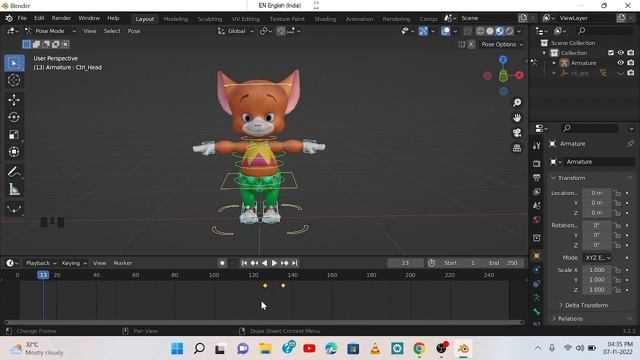Open Chrome from the Windows taskbar
Screen dimensions: 640x360
(x=419, y=349)
